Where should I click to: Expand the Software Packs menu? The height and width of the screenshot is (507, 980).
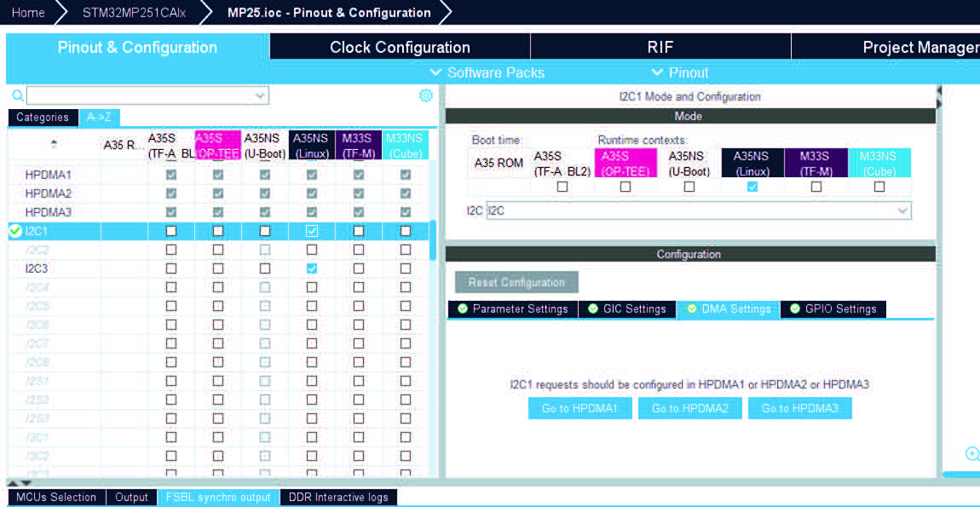click(x=487, y=72)
